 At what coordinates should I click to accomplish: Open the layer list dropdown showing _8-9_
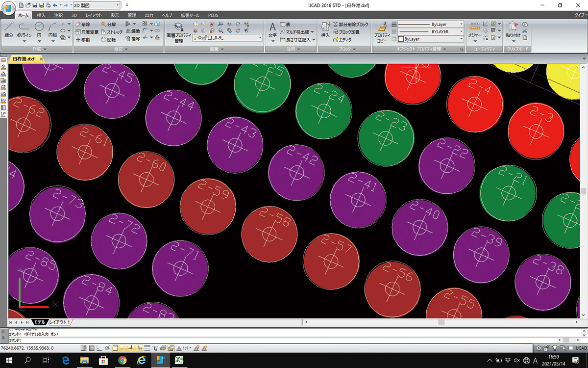pos(228,38)
